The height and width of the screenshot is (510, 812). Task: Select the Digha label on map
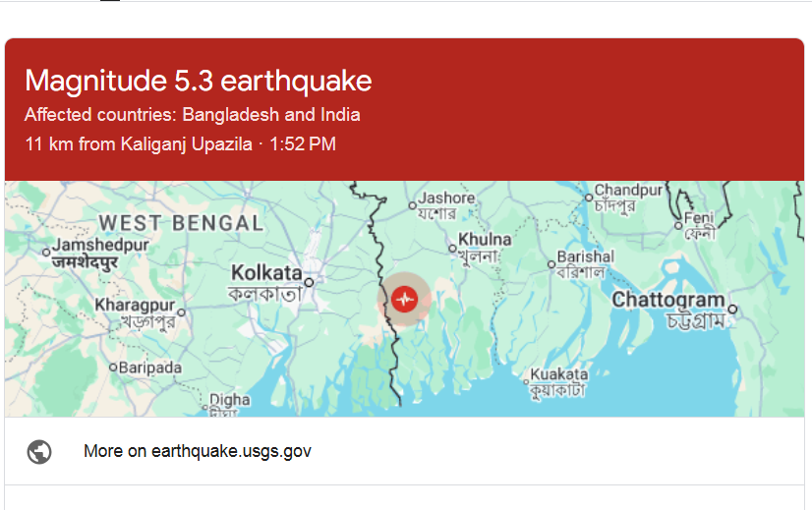[230, 400]
